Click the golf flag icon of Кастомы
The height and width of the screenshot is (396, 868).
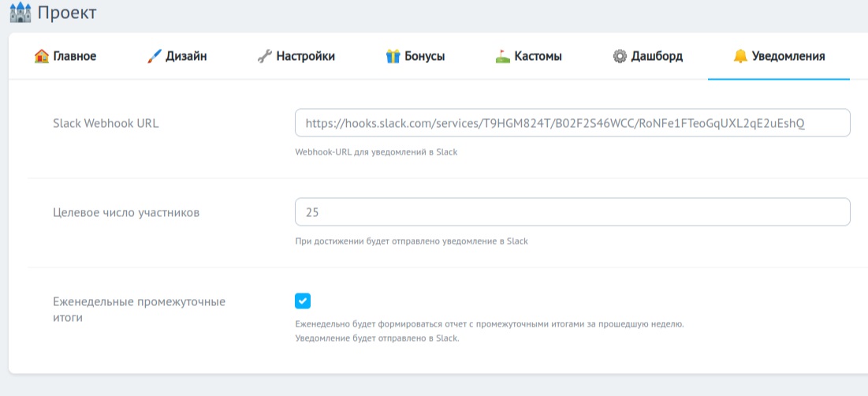pos(503,56)
